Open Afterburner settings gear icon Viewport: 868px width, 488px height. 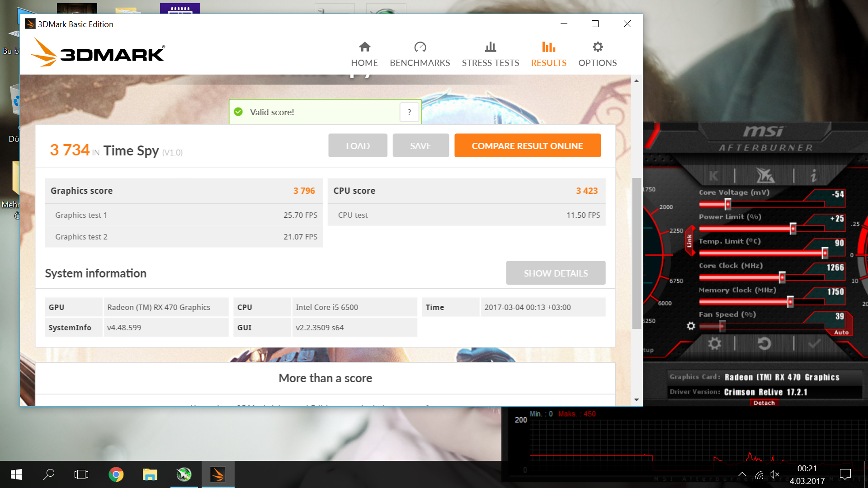pyautogui.click(x=714, y=344)
